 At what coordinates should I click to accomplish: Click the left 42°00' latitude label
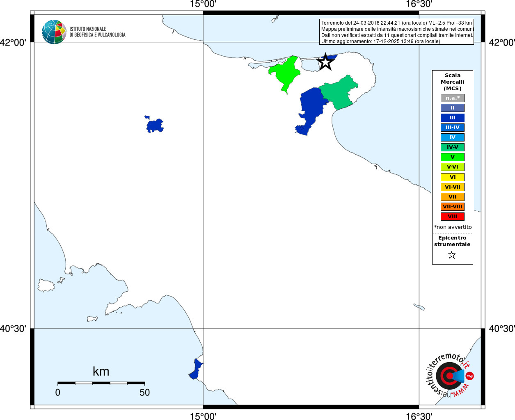coord(13,42)
